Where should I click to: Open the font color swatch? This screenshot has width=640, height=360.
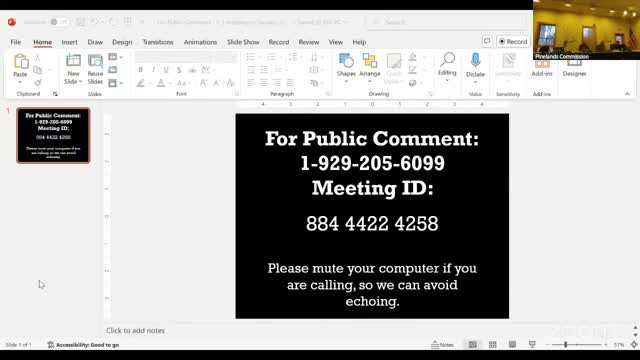point(161,83)
